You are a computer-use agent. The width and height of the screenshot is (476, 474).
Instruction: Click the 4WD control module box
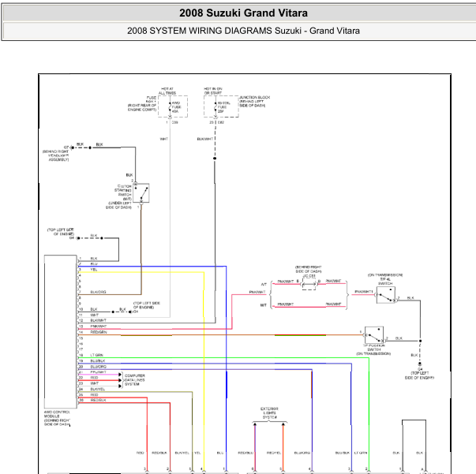coord(61,331)
